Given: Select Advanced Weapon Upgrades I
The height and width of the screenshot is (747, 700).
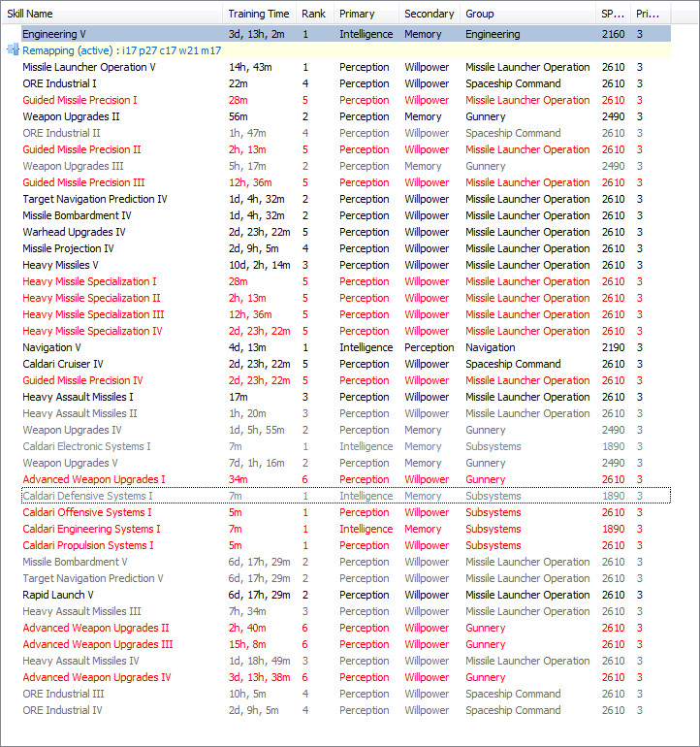Looking at the screenshot, I should (x=346, y=480).
